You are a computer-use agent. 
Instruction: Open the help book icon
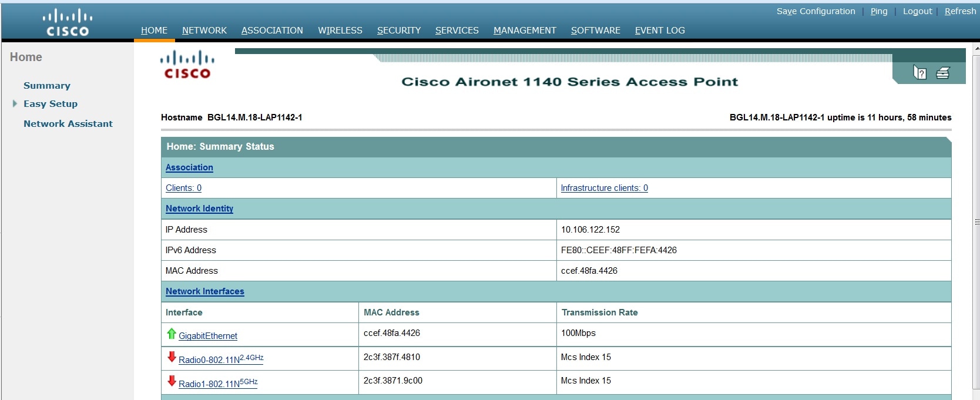919,72
